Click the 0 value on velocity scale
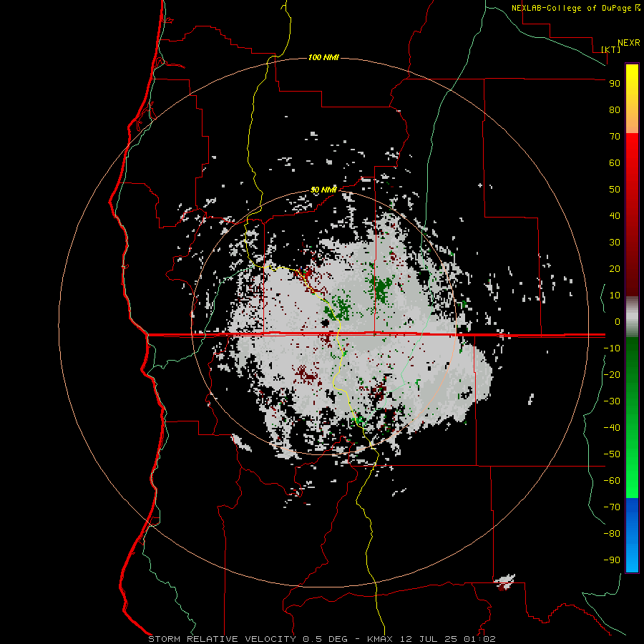Screen dimensions: 644x644 click(618, 322)
